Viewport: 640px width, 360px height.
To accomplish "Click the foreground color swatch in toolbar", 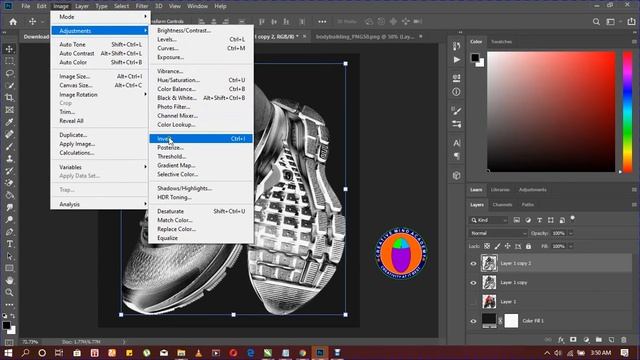I will 6,325.
